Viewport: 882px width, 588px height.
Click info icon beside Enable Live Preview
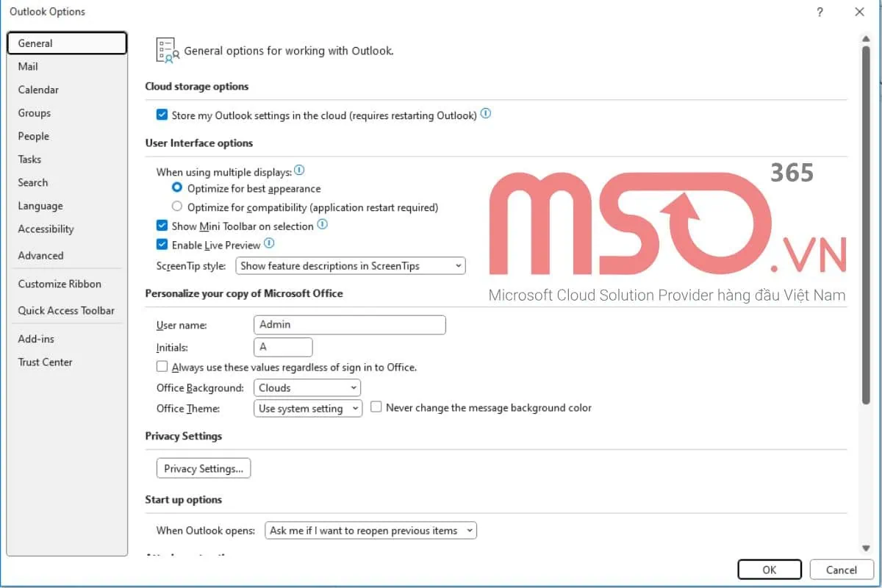point(268,245)
